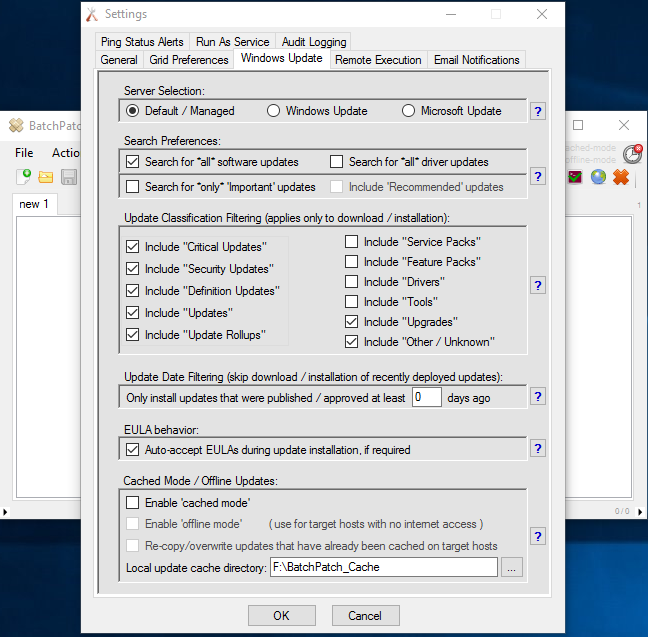The width and height of the screenshot is (648, 637).
Task: Open help for Update Classification Filtering
Action: point(538,285)
